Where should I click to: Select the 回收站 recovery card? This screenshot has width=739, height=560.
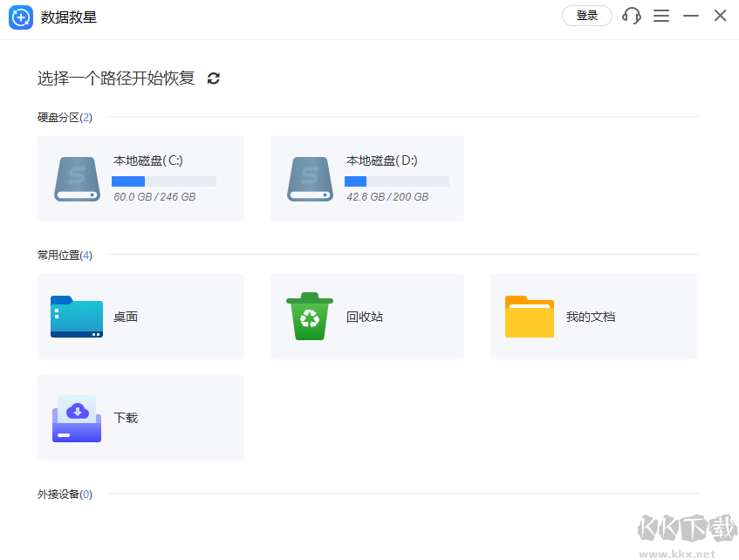[x=366, y=316]
